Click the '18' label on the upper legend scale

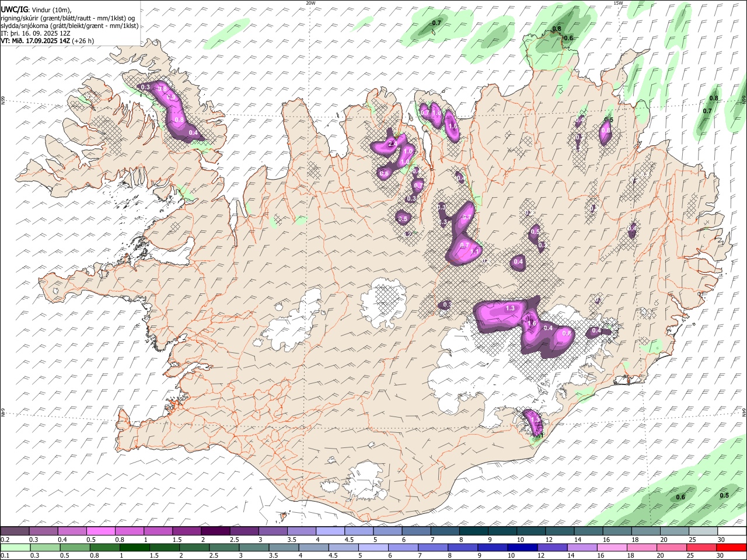[x=635, y=540]
